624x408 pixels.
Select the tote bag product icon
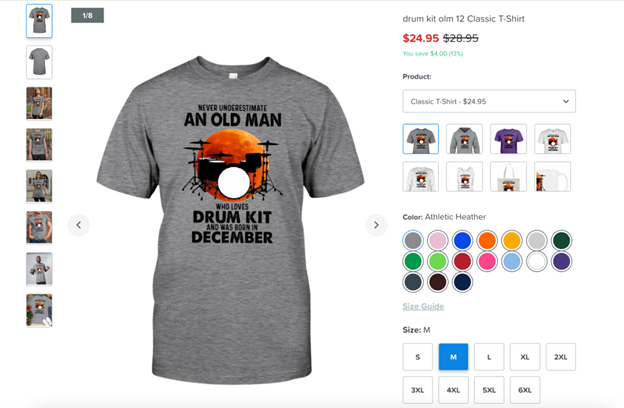(x=508, y=176)
